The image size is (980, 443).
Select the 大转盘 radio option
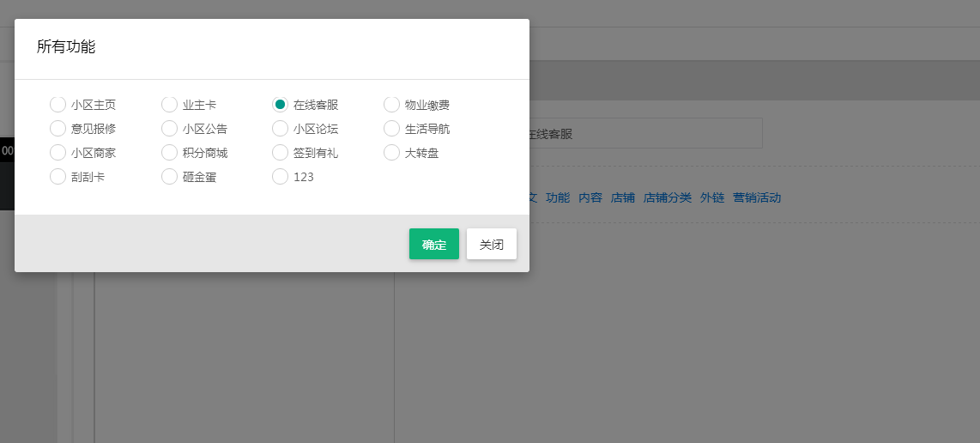pos(392,153)
